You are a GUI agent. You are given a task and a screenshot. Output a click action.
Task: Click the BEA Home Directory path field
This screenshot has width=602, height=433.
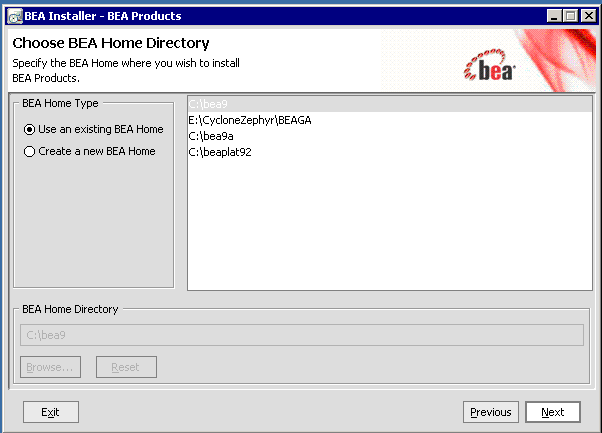302,335
